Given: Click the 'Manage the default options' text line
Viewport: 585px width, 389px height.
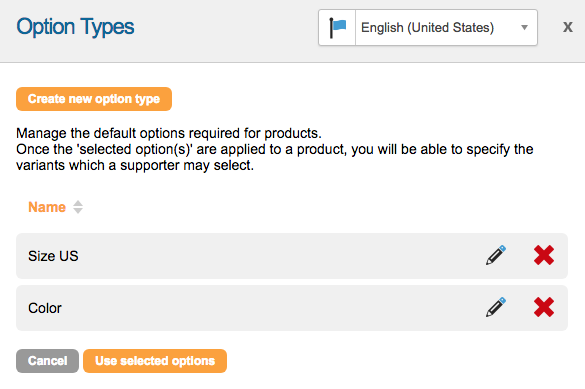Looking at the screenshot, I should click(x=169, y=133).
